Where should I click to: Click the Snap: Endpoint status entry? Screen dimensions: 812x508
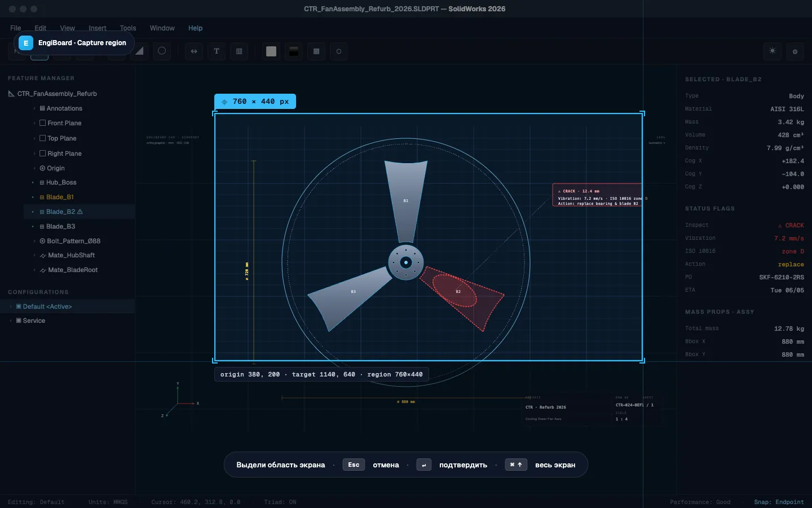tap(779, 502)
